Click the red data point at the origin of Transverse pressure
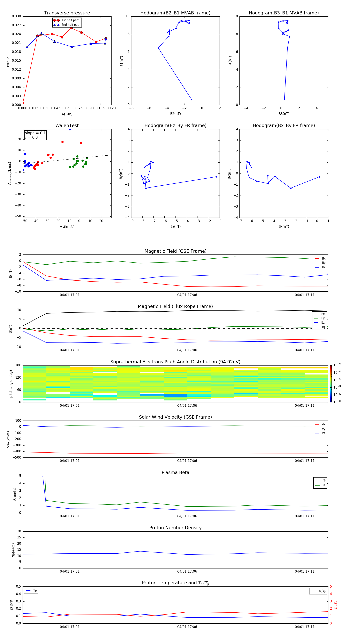The height and width of the screenshot is (644, 351). (23, 103)
